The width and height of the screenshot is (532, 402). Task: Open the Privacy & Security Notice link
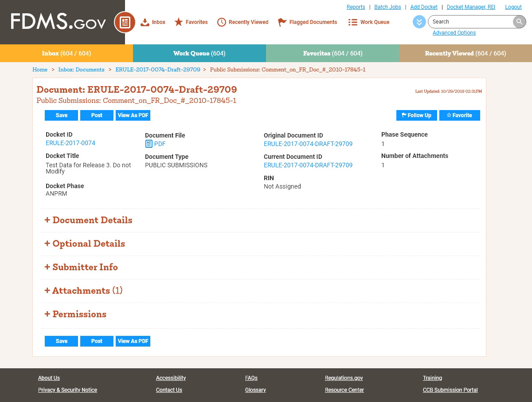(67, 390)
